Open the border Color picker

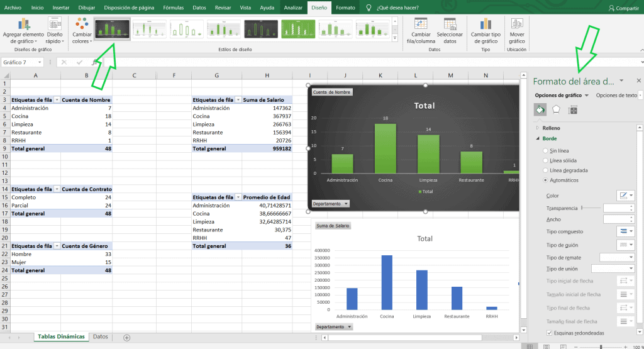coord(626,196)
